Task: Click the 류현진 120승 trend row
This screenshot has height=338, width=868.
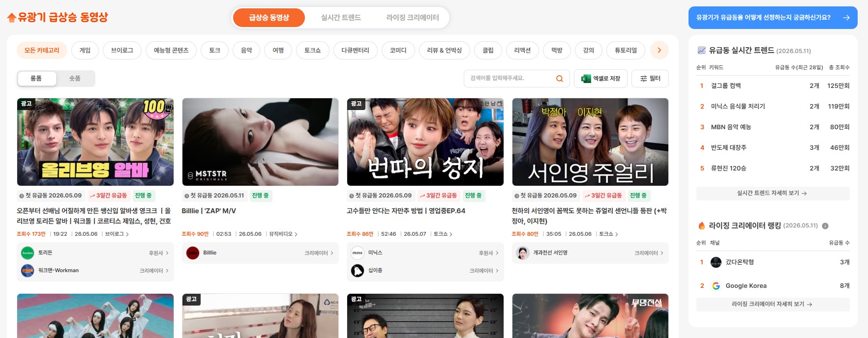Action: (x=773, y=169)
